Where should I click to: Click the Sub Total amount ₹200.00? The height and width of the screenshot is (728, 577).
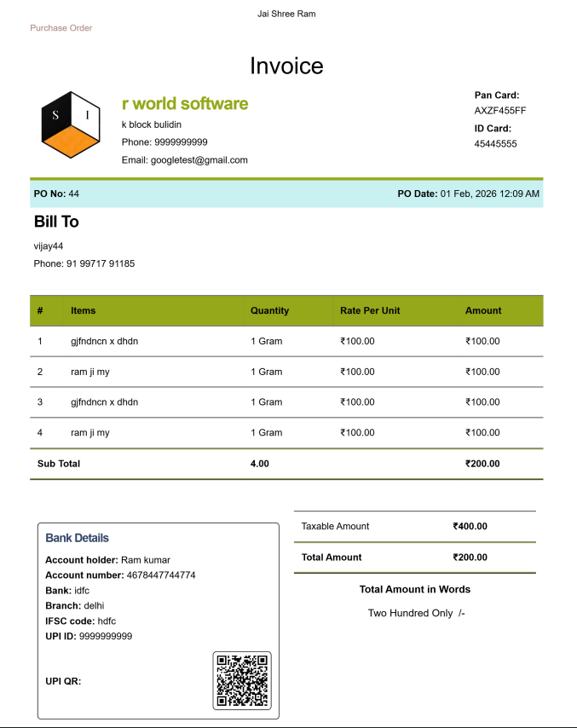[x=482, y=464]
